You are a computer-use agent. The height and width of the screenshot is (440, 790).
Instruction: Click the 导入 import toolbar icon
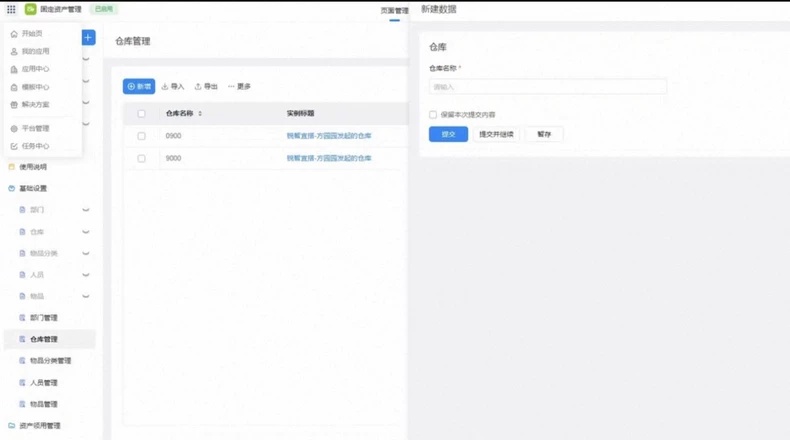pyautogui.click(x=165, y=86)
